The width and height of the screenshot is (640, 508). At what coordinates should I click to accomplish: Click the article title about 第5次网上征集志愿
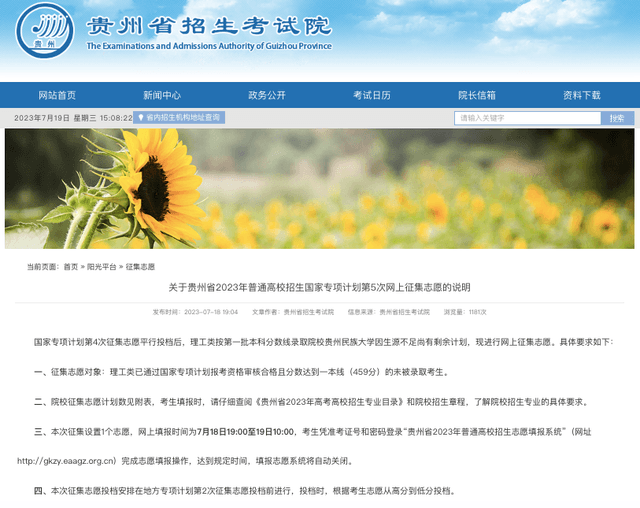[x=319, y=288]
